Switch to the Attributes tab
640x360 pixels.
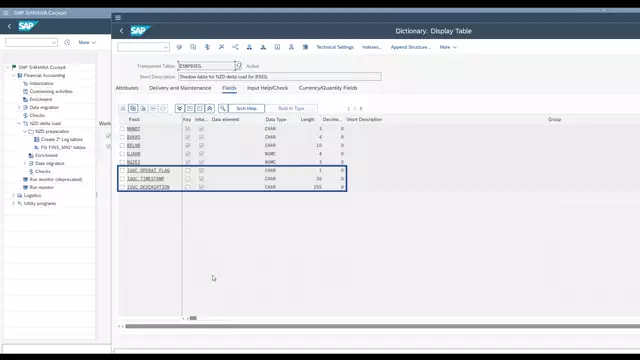coord(127,88)
